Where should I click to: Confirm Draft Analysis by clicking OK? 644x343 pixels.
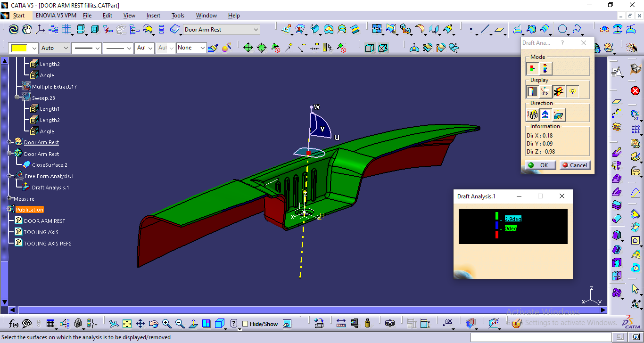click(540, 165)
